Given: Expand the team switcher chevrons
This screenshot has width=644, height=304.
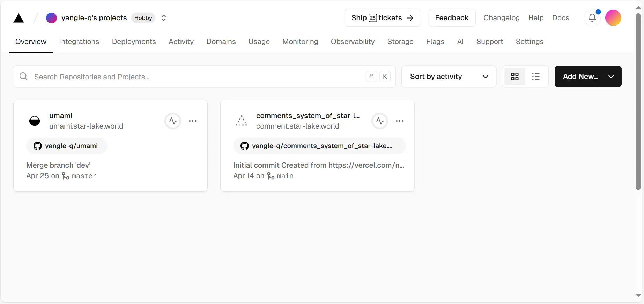Looking at the screenshot, I should pyautogui.click(x=164, y=18).
